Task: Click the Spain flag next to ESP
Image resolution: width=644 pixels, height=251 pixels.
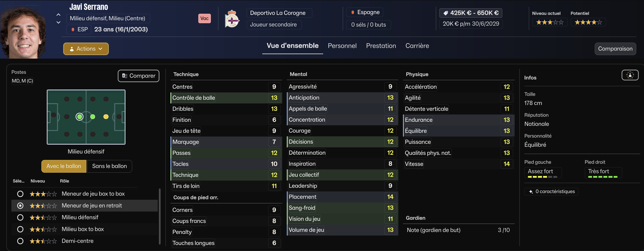Action: click(73, 30)
